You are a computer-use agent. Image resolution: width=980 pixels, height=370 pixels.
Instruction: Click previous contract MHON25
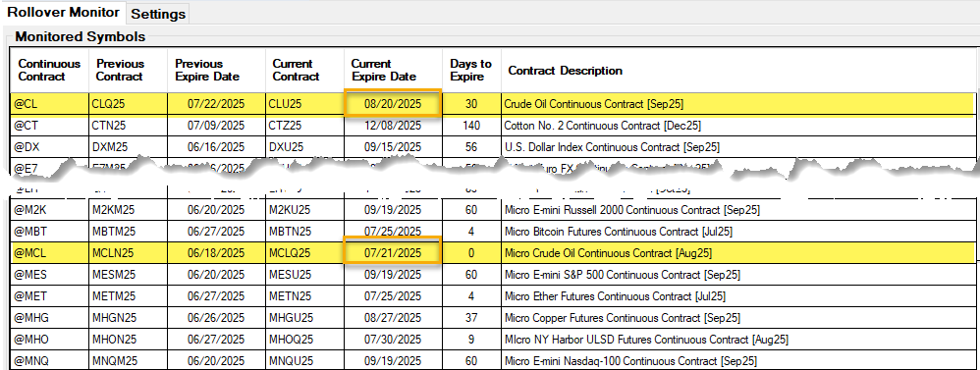[x=129, y=340]
